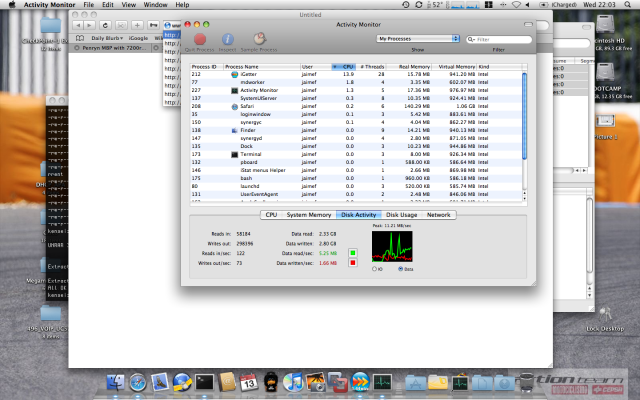Image resolution: width=640 pixels, height=400 pixels.
Task: Toggle Activity Monitor toolbar pill button
Action: 528,24
